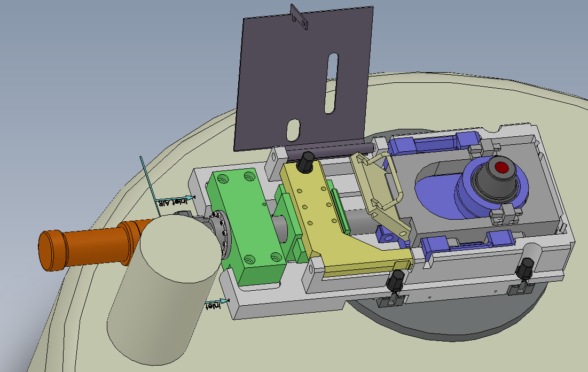Image resolution: width=588 pixels, height=372 pixels.
Task: Select the small tab atop the cover plate
Action: tap(299, 16)
